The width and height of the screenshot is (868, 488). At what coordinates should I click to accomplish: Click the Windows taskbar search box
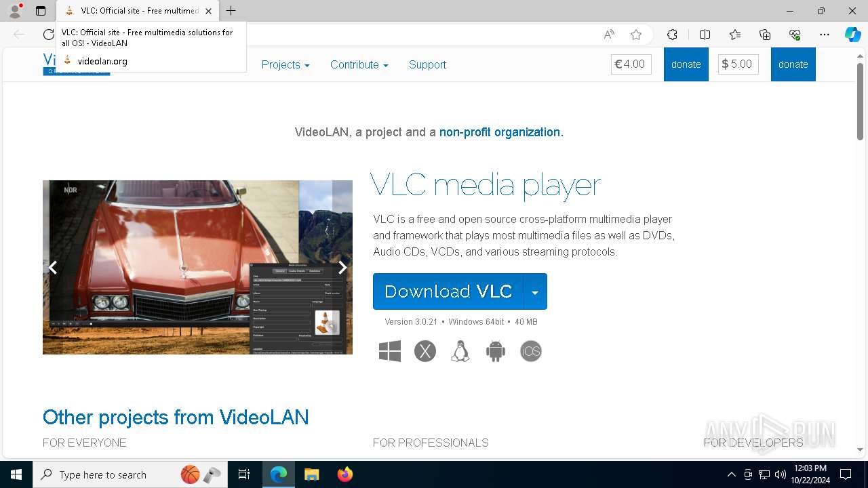(130, 474)
